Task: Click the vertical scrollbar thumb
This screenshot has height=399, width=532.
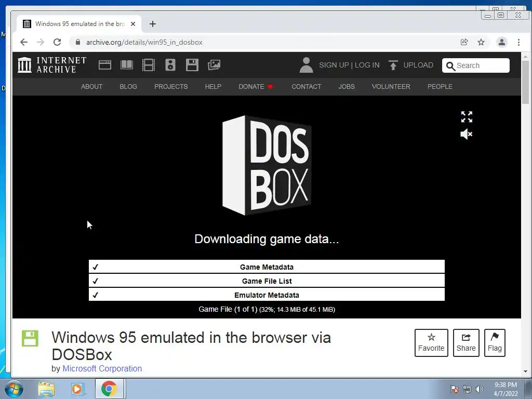Action: tap(525, 83)
